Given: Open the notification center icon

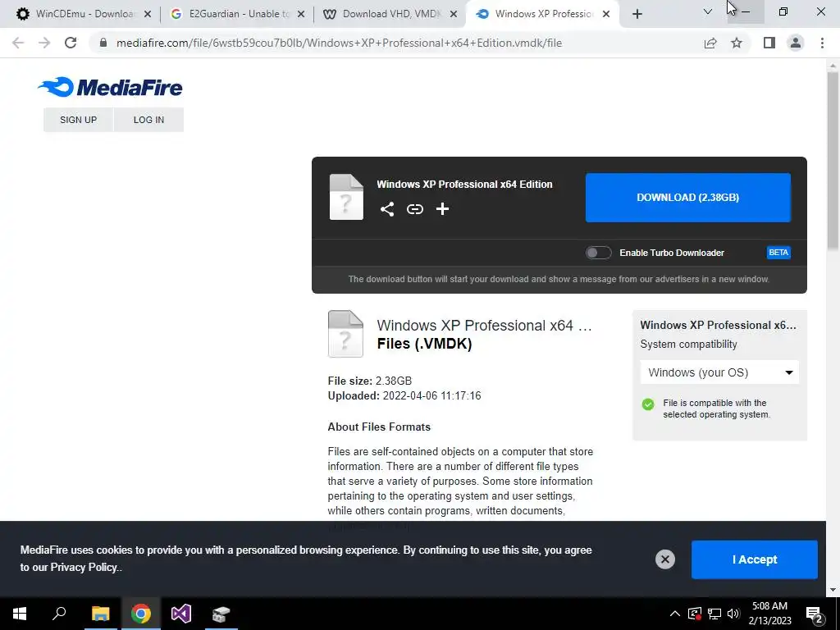Looking at the screenshot, I should pos(815,614).
